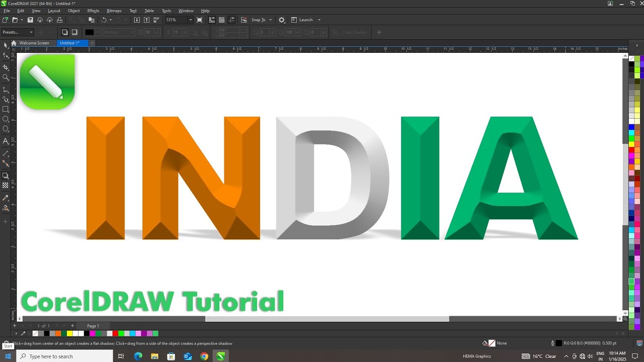Screen dimensions: 644x362
Task: Open the Presets dropdown
Action: [17, 32]
